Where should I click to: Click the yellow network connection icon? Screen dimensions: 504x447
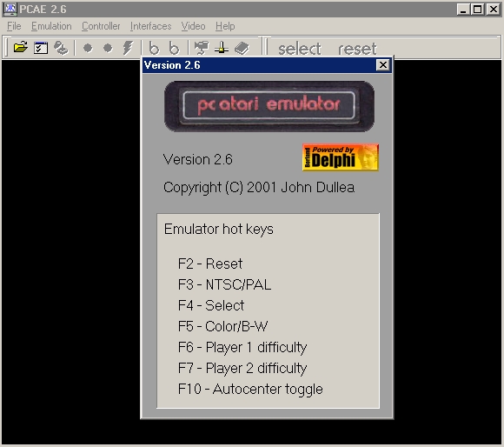[222, 48]
